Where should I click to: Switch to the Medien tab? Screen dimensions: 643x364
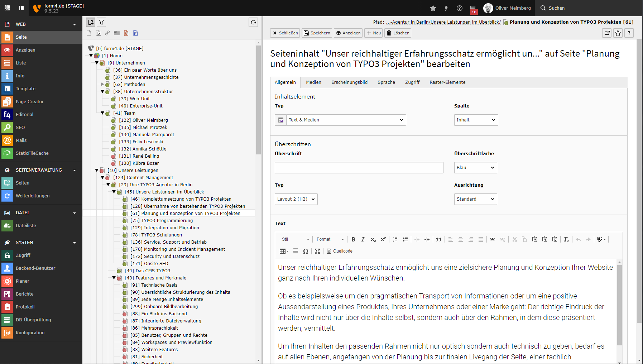click(x=313, y=82)
